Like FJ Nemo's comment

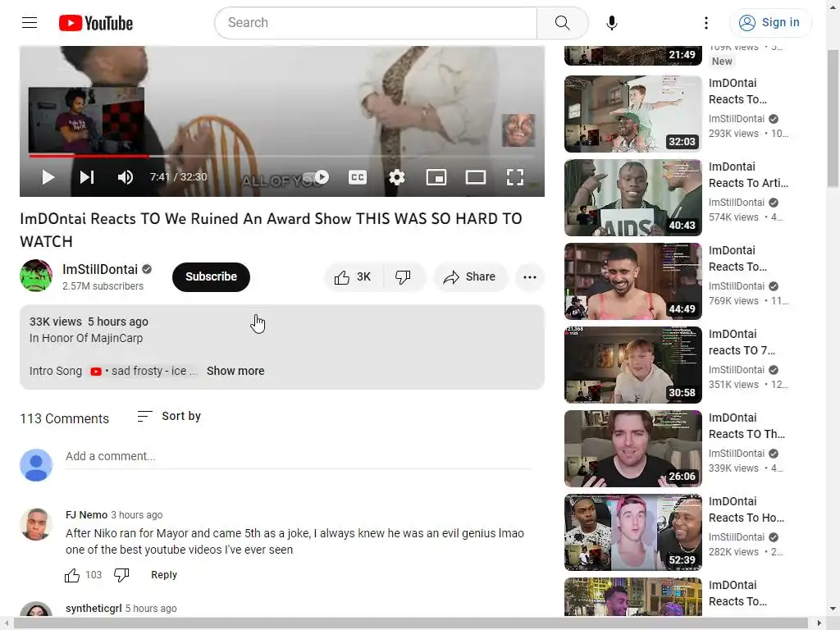point(72,575)
